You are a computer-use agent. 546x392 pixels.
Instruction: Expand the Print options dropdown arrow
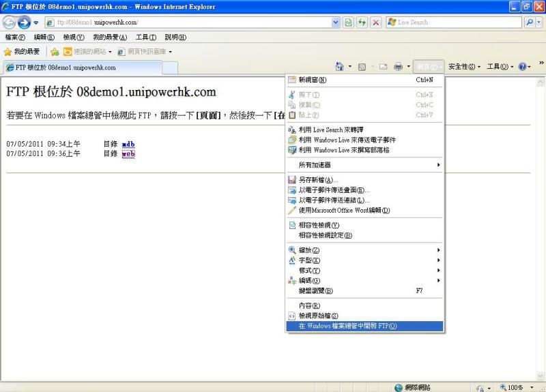408,66
